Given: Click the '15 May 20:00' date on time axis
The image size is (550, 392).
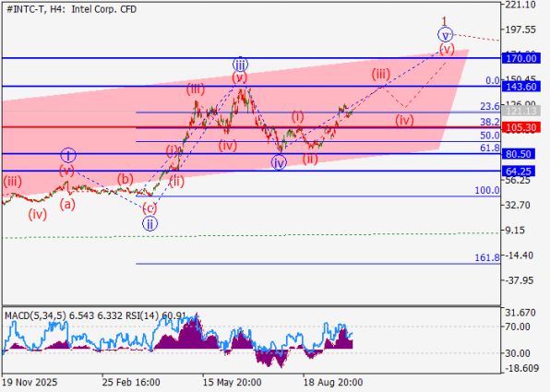Looking at the screenshot, I should (233, 382).
